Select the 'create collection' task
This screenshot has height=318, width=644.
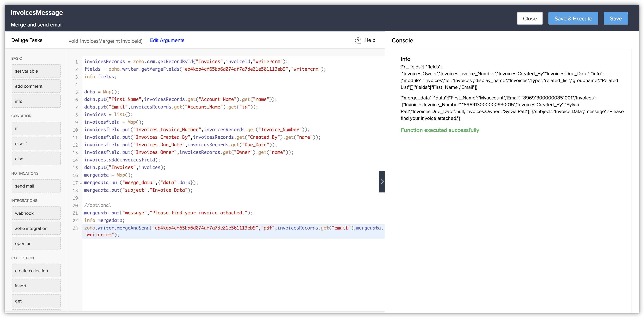coord(36,271)
